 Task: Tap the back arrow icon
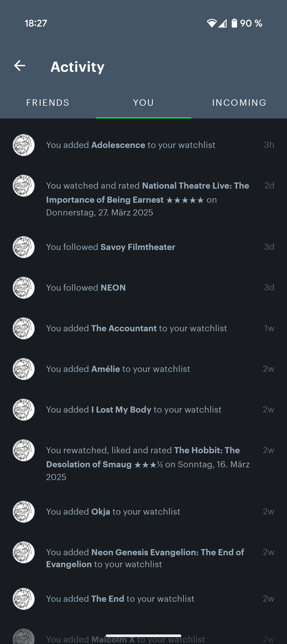(20, 66)
